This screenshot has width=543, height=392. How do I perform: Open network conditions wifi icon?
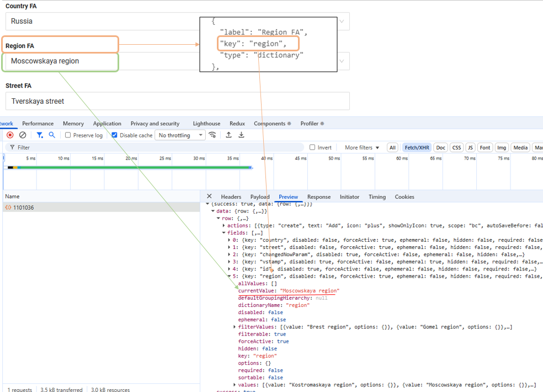coord(212,135)
